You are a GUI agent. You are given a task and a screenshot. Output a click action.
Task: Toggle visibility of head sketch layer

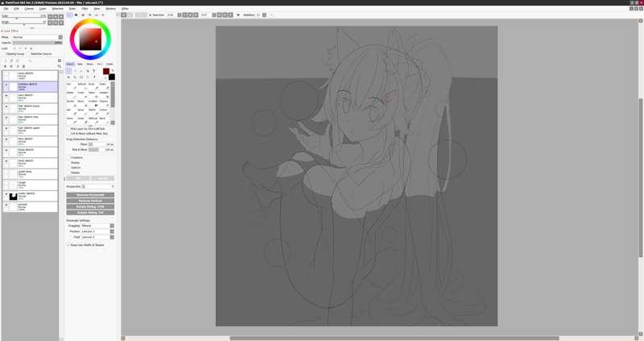[x=6, y=150]
